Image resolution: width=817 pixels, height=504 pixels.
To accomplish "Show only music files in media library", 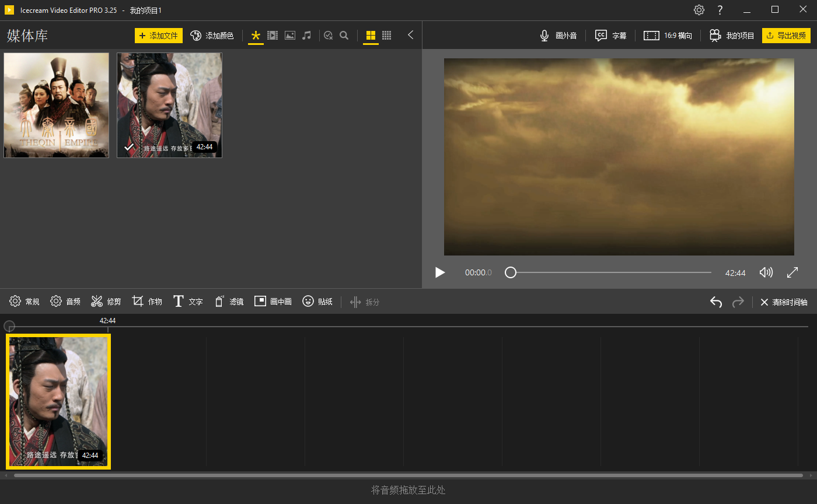I will [308, 35].
